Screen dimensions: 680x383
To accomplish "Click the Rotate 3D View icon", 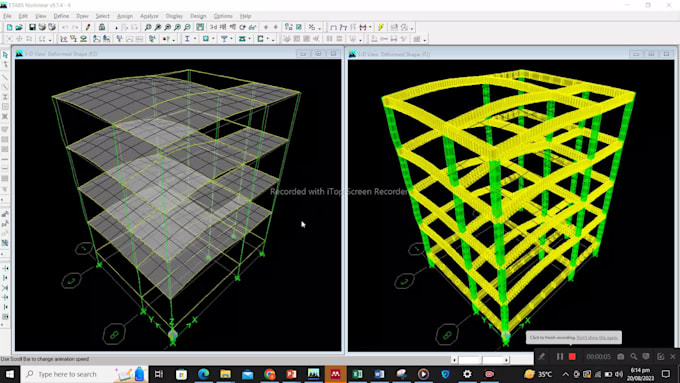I will pyautogui.click(x=242, y=27).
